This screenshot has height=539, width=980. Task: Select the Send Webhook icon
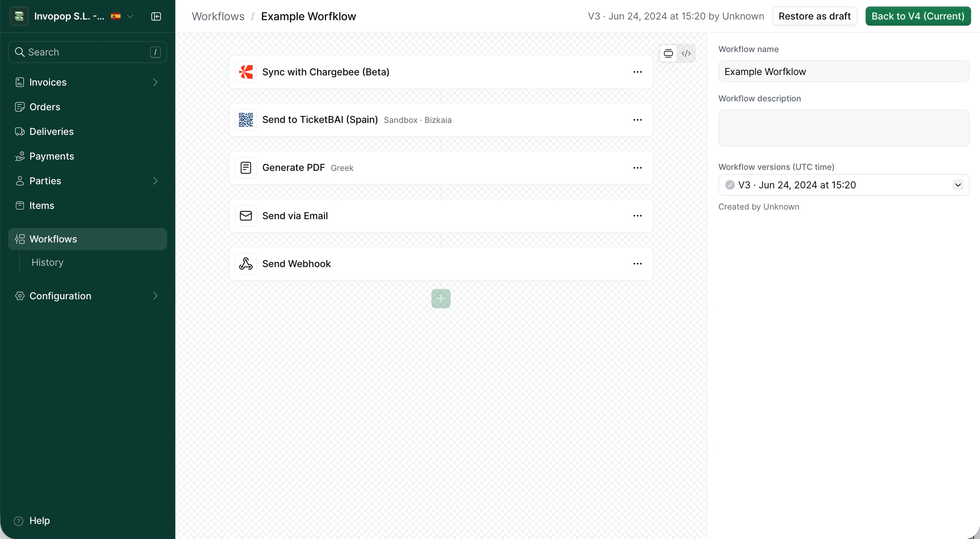tap(246, 264)
